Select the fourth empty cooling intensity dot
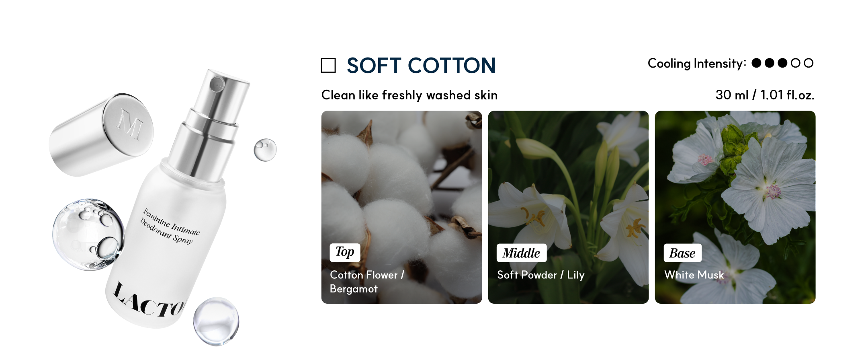 796,63
